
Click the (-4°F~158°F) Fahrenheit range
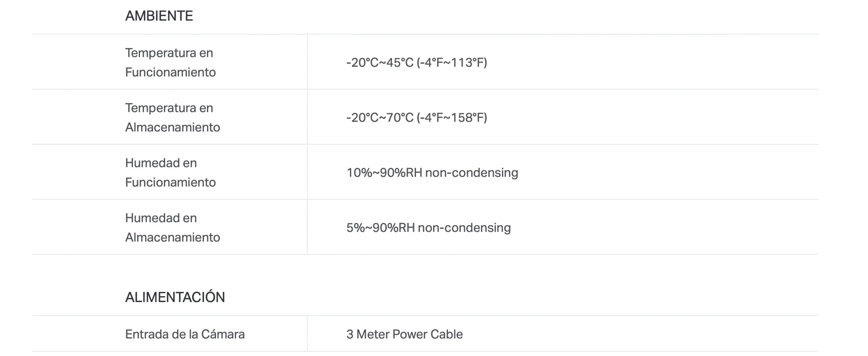coord(452,118)
